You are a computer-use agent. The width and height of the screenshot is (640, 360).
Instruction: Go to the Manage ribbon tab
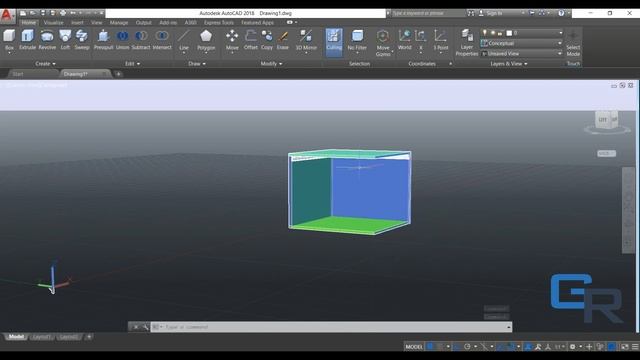tap(119, 22)
